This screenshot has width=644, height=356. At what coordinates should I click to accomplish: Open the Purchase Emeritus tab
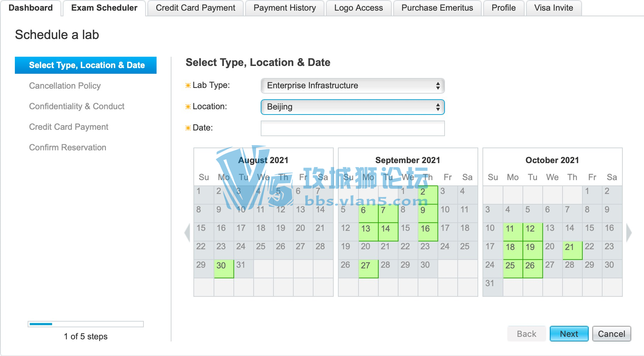point(437,8)
